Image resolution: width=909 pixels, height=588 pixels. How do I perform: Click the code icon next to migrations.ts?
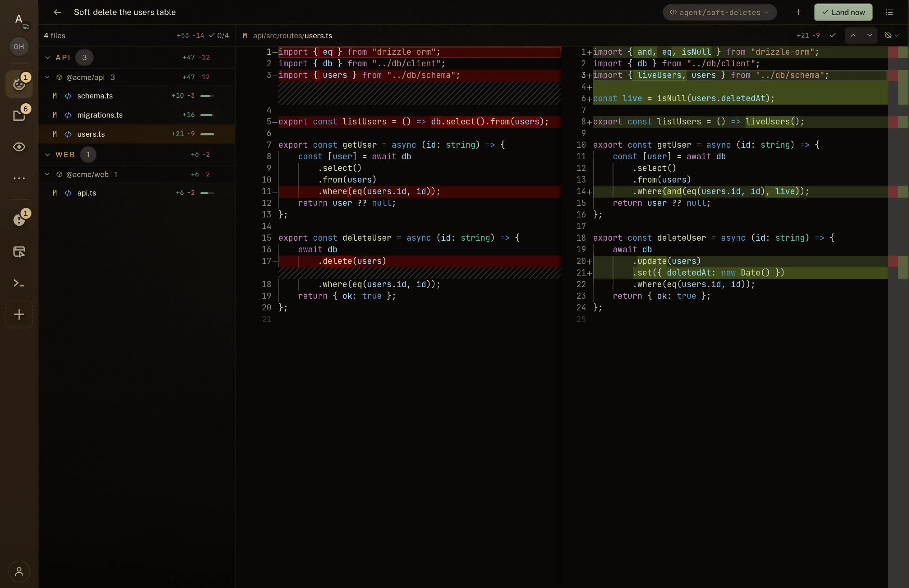click(68, 115)
